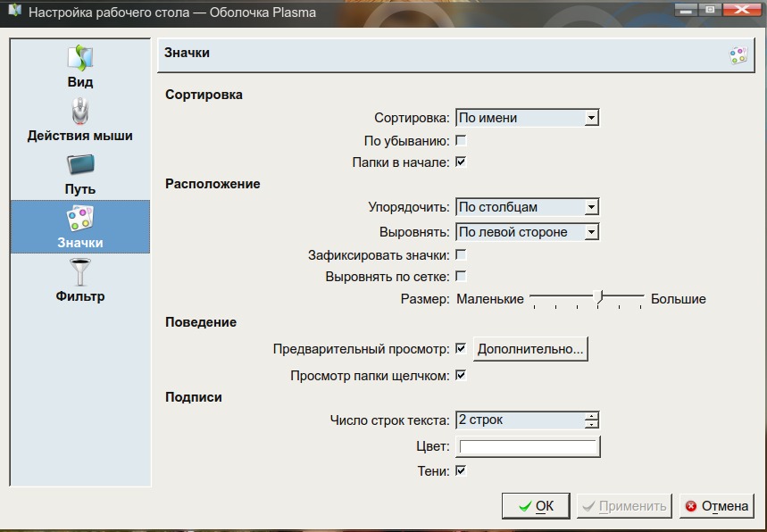Viewport: 767px width, 532px height.
Task: Tick the Зафиксировать значки checkbox
Action: tap(461, 254)
